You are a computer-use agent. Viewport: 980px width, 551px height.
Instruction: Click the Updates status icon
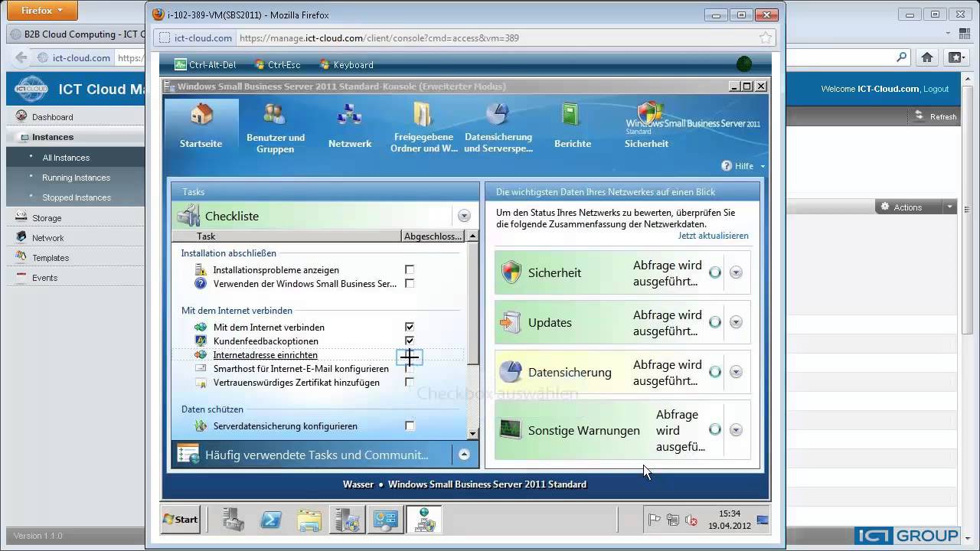(511, 322)
